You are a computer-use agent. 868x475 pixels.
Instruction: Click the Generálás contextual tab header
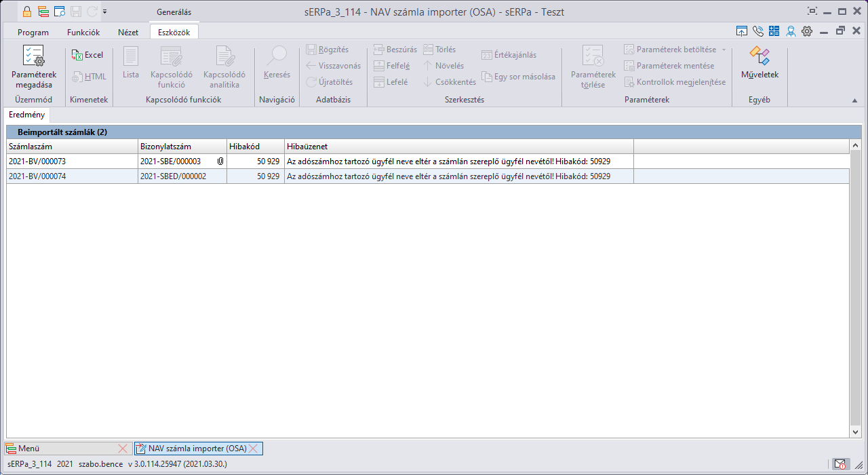click(174, 12)
